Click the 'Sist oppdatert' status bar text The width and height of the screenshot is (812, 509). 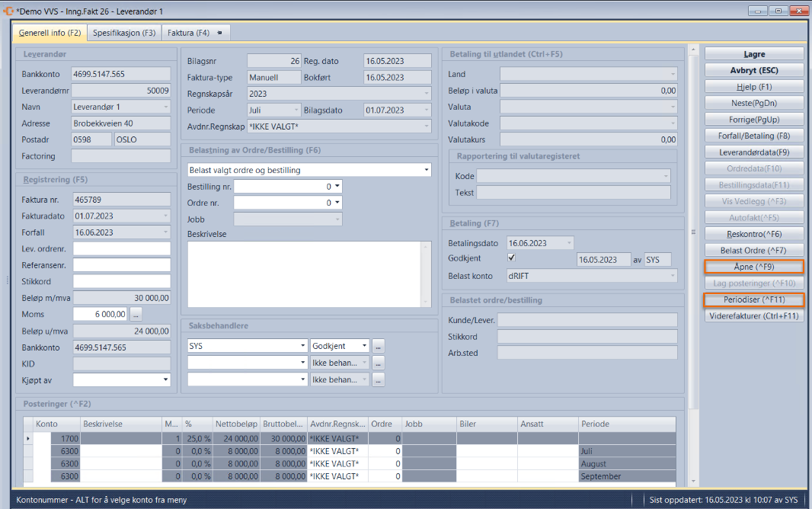[x=724, y=500]
